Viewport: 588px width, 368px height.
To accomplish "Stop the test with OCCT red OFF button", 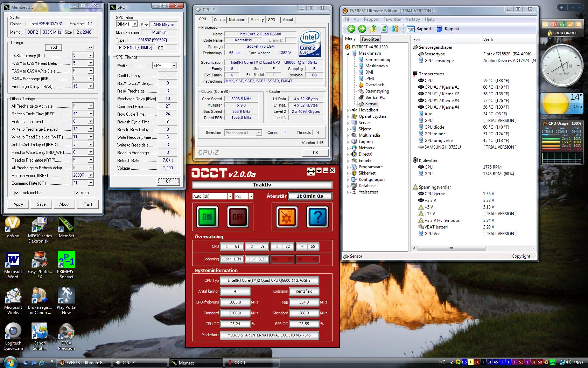I will (238, 217).
